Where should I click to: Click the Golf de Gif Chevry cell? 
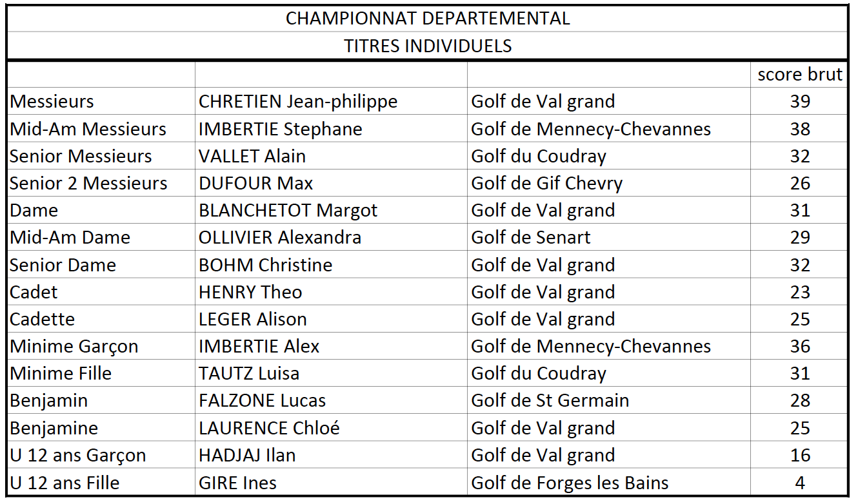[546, 184]
